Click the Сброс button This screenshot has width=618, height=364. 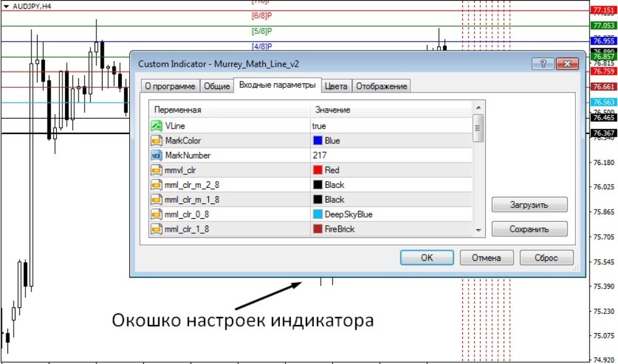546,258
